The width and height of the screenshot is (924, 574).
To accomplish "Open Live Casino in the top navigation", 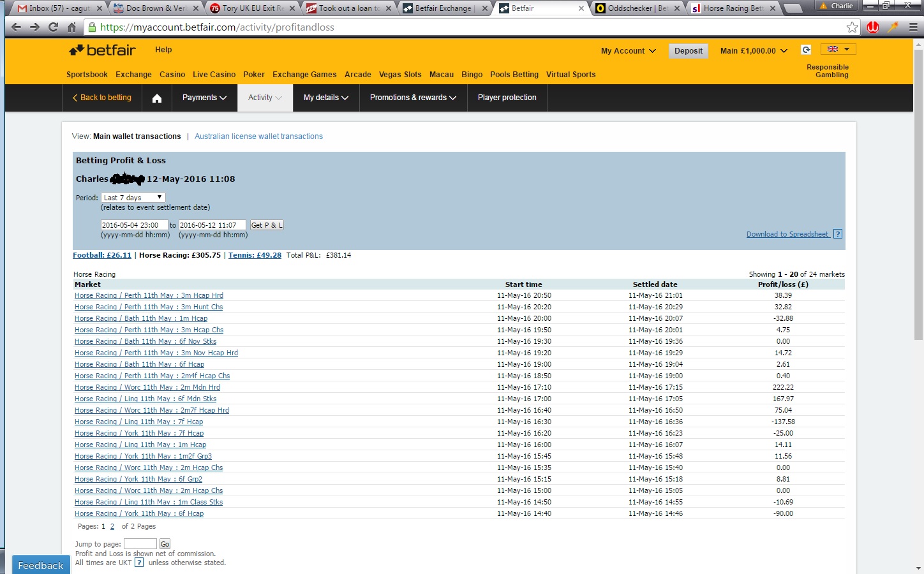I will tap(214, 75).
